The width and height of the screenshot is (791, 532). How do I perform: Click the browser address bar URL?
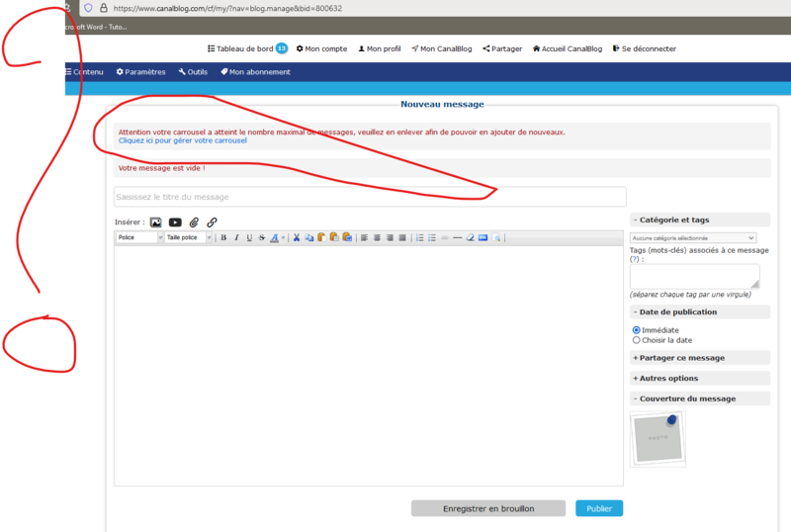227,9
